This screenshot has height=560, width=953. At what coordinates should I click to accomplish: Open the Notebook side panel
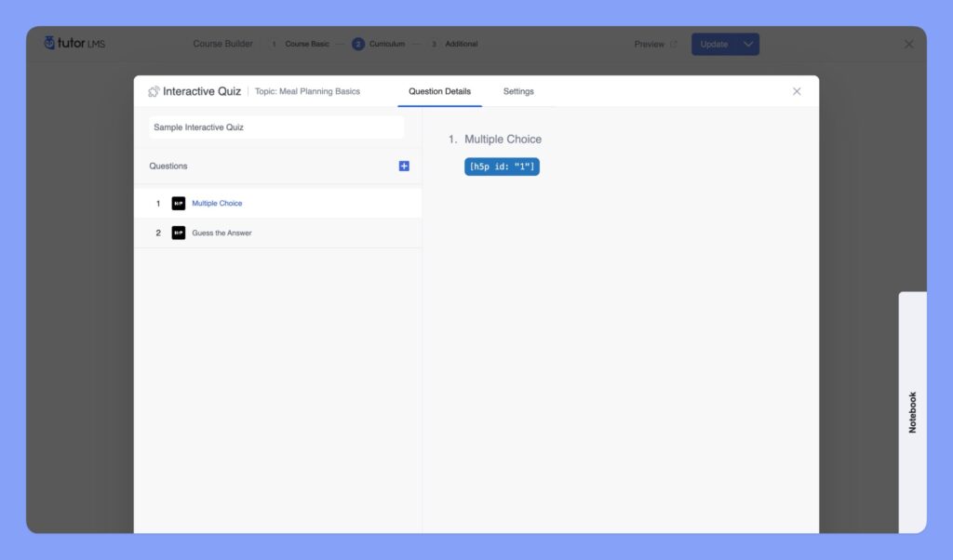912,411
